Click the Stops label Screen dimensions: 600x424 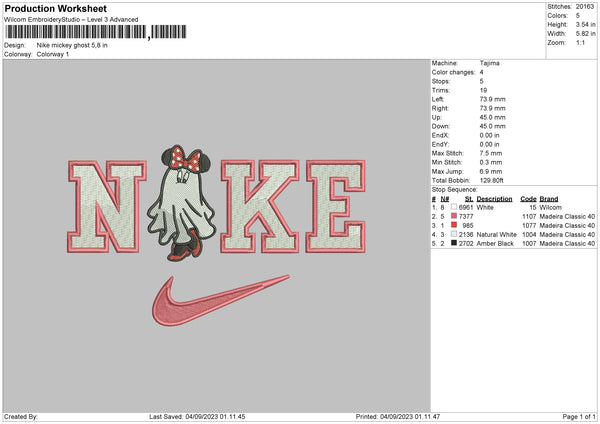(x=441, y=82)
